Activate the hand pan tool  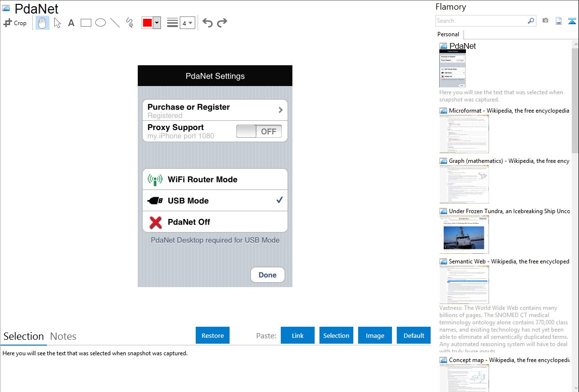pos(43,23)
